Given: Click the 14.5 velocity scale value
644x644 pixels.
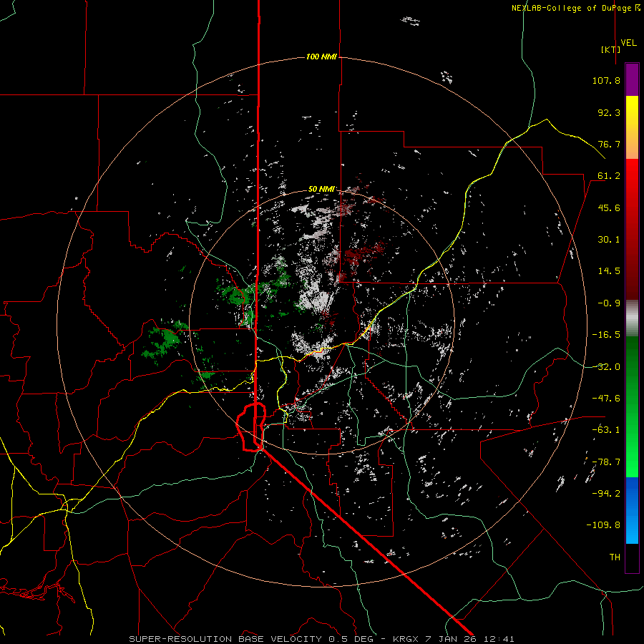Looking at the screenshot, I should click(x=609, y=271).
